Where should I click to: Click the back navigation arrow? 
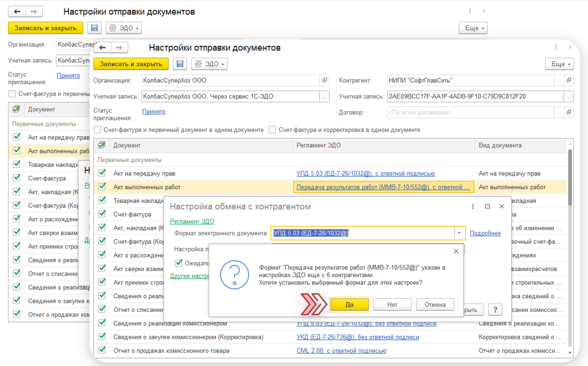click(102, 48)
